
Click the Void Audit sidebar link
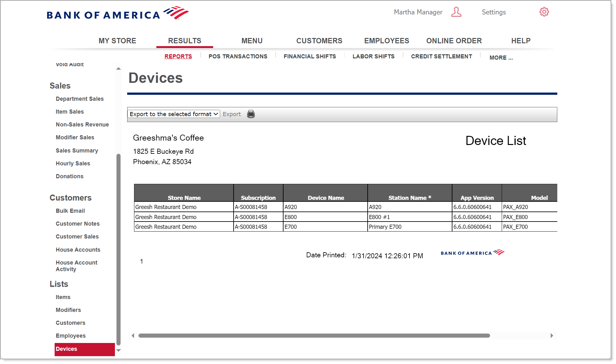70,64
